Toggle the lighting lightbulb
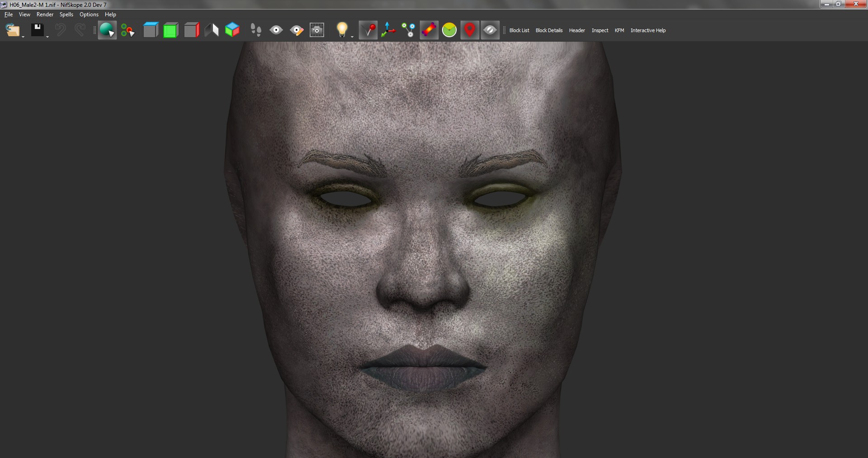 click(x=342, y=29)
